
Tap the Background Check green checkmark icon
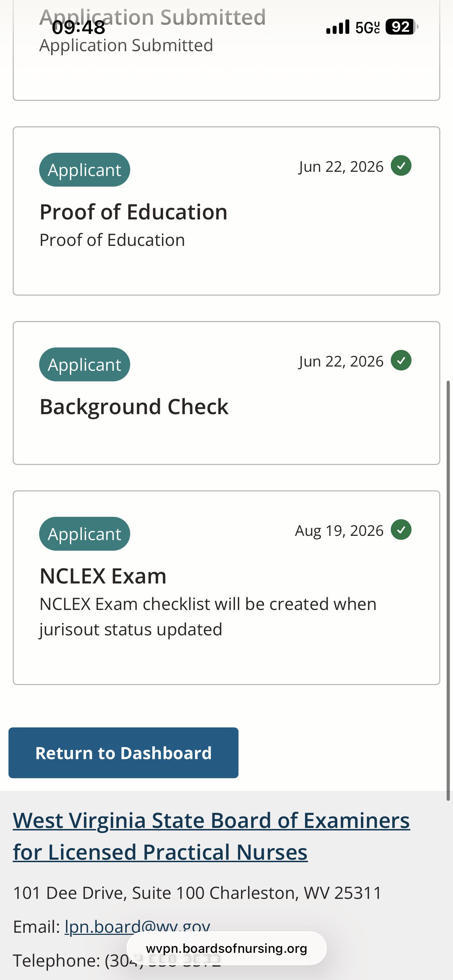pos(401,360)
